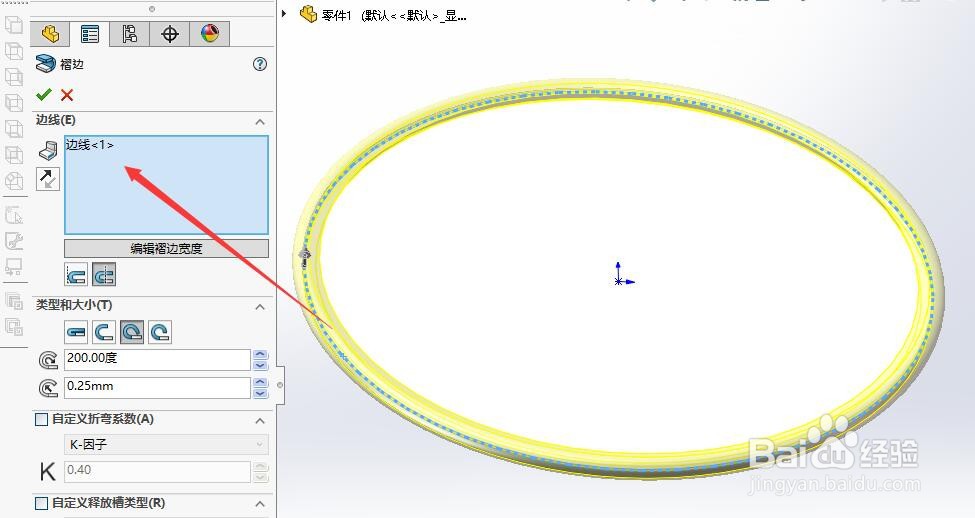Expand the 零件1 flyout tree arrow
The width and height of the screenshot is (975, 518).
point(284,13)
